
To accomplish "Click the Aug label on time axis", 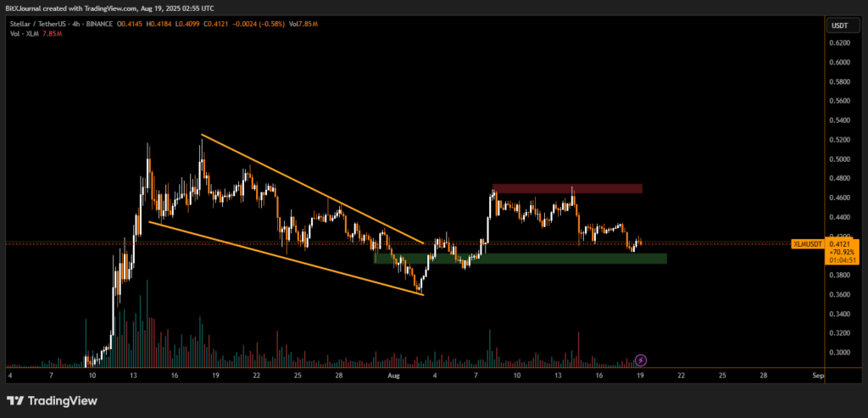I will point(392,374).
